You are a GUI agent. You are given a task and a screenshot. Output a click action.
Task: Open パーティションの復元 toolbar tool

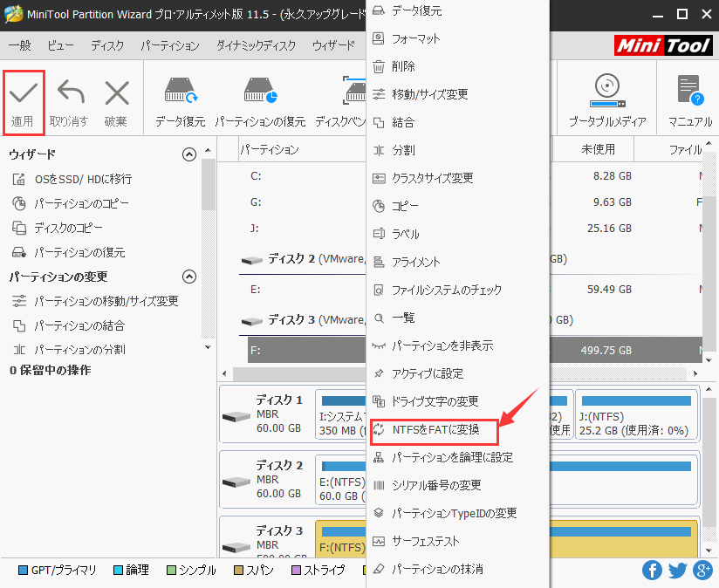260,103
